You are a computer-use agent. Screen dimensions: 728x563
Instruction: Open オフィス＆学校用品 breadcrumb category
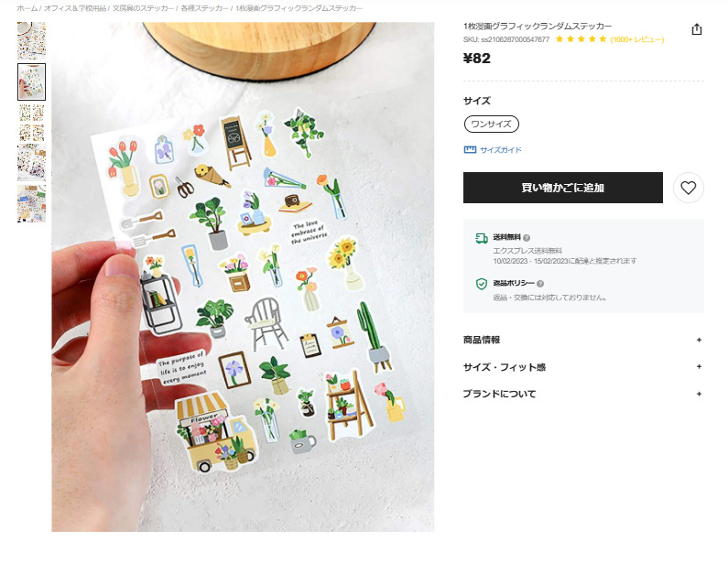coord(75,8)
